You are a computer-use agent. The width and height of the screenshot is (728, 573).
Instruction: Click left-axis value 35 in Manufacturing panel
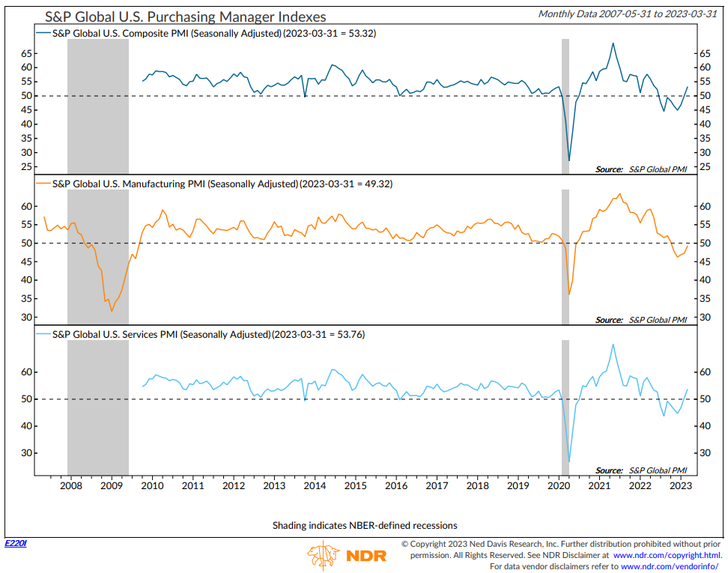[x=26, y=299]
